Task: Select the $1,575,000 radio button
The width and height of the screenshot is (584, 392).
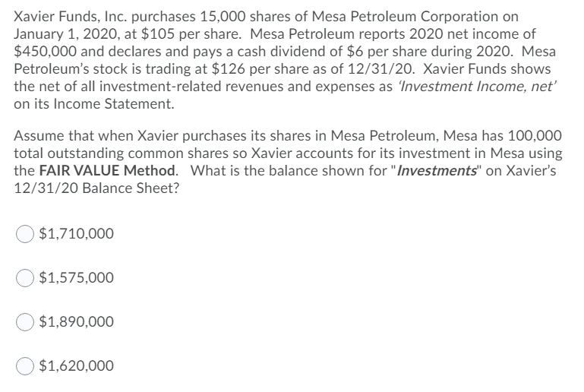Action: [x=25, y=278]
